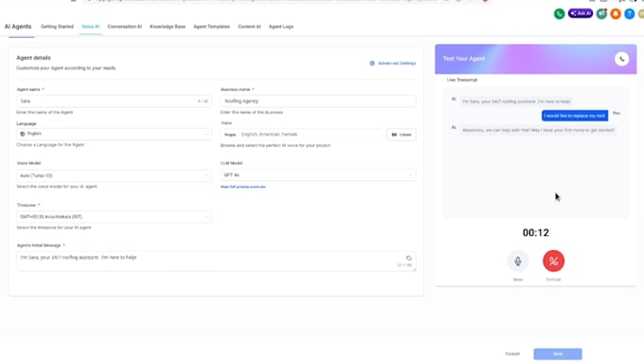This screenshot has width=644, height=364.
Task: Switch to the Content AI tab
Action: pos(249,27)
